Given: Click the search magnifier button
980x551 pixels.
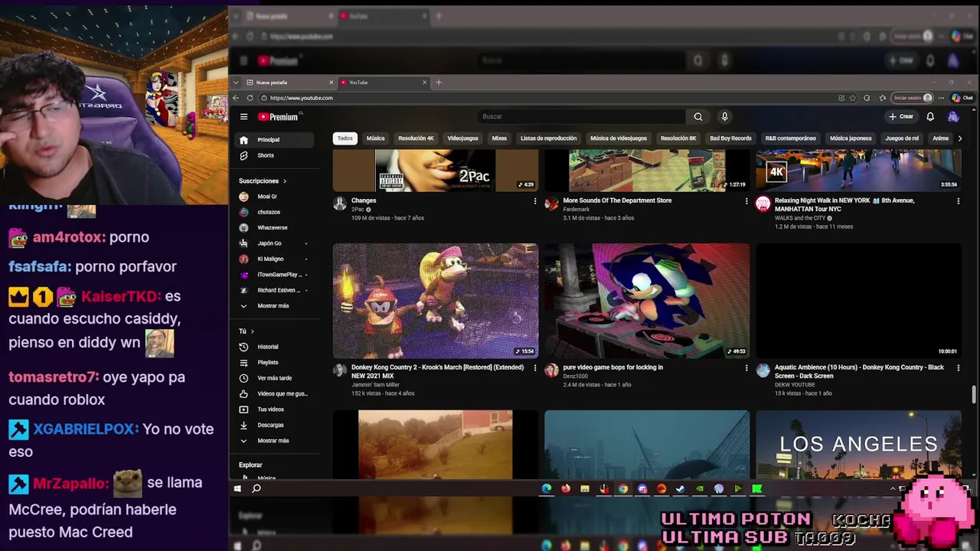Looking at the screenshot, I should pyautogui.click(x=697, y=116).
